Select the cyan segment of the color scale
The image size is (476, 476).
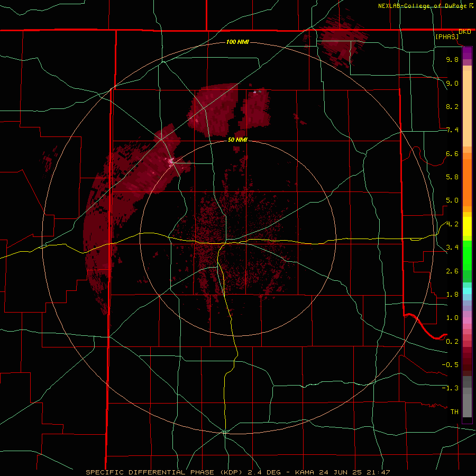pos(467,290)
